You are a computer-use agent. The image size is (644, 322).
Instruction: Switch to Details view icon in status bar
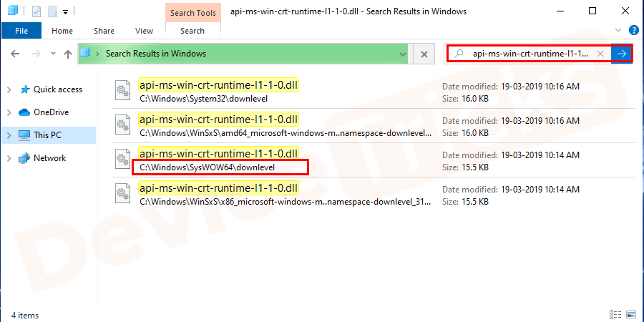tap(615, 315)
